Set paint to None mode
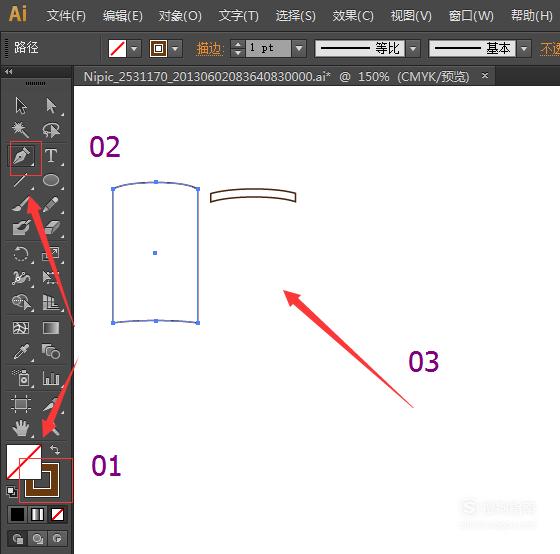The width and height of the screenshot is (560, 554). coord(57,515)
